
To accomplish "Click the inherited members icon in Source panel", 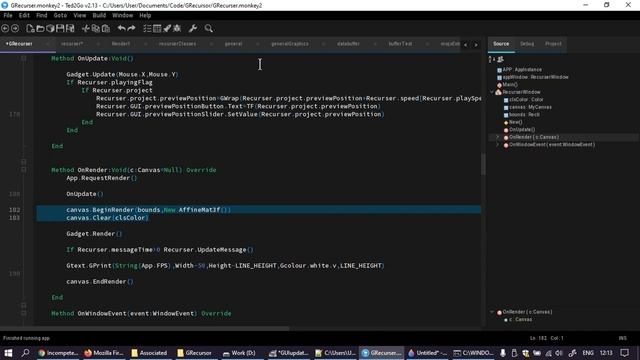I will pyautogui.click(x=500, y=59).
